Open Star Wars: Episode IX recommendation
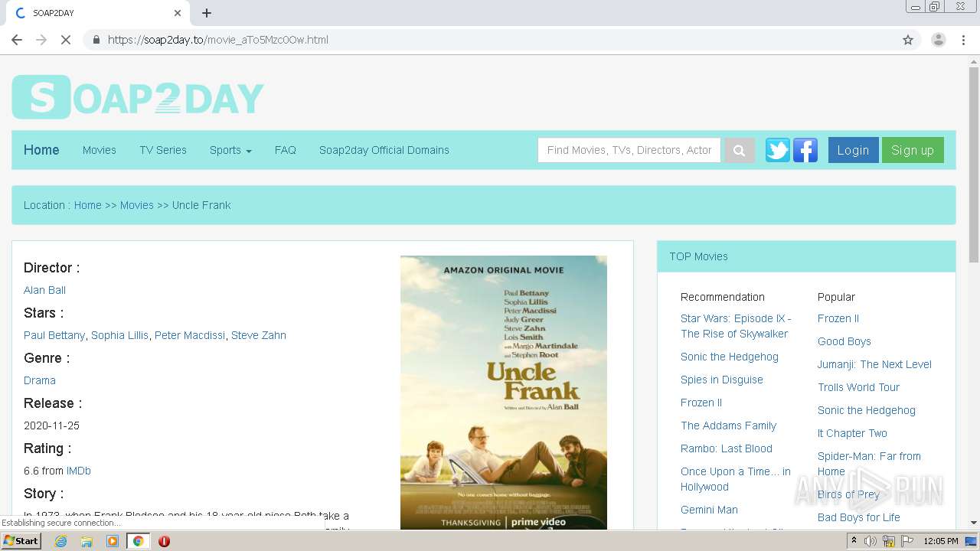Viewport: 980px width, 551px height. click(x=736, y=326)
